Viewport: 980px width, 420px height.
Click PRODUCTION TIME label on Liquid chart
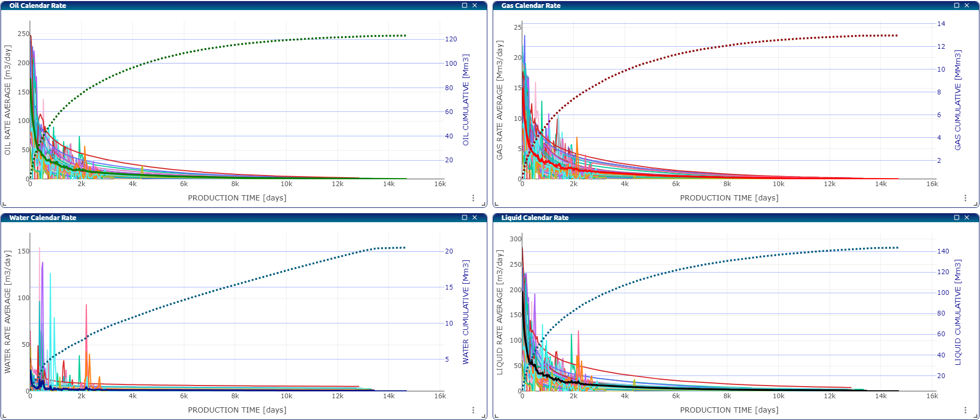(729, 410)
